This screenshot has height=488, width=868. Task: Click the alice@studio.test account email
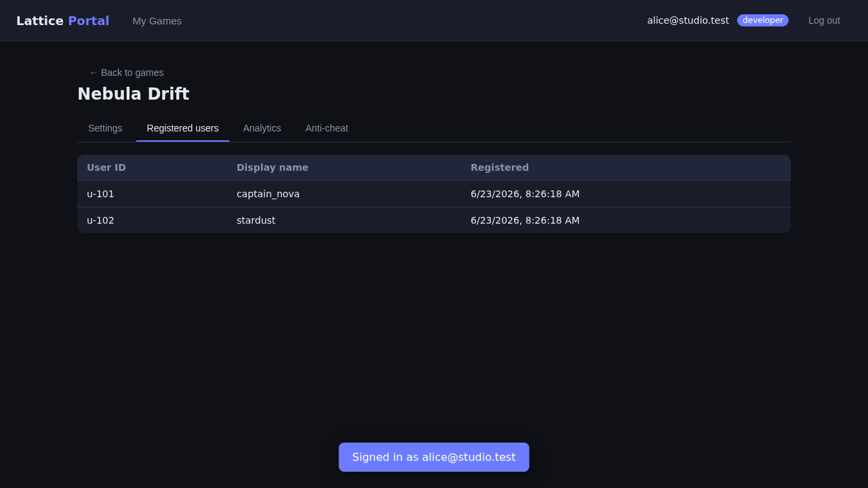688,20
